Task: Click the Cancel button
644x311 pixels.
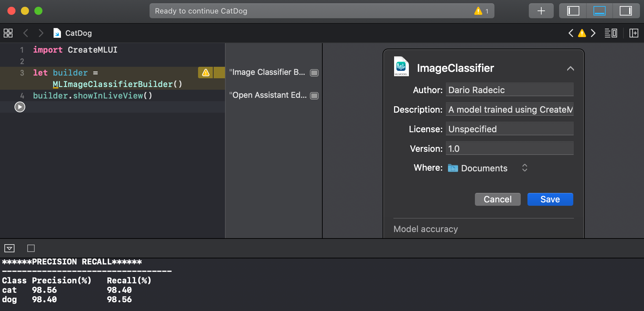Action: (497, 199)
